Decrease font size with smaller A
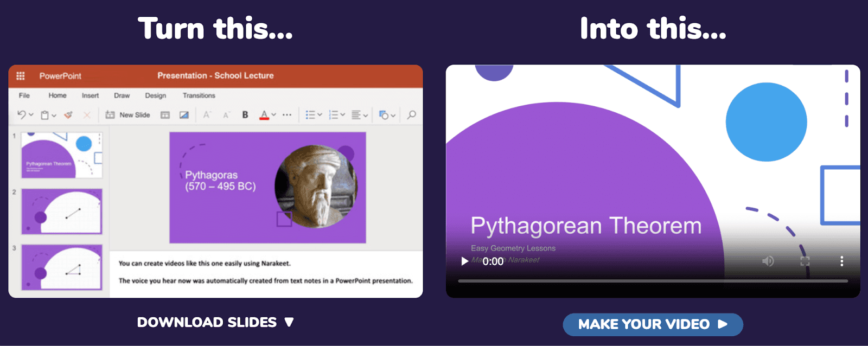The height and width of the screenshot is (346, 868). click(x=226, y=115)
